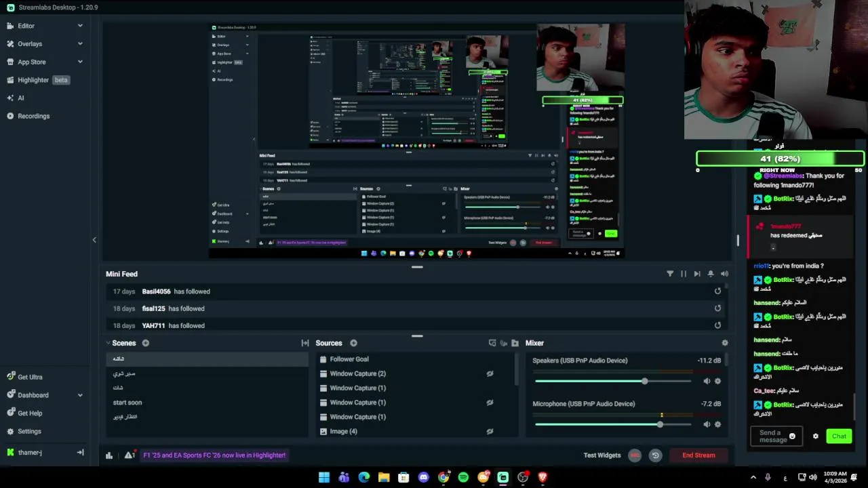This screenshot has width=868, height=488.
Task: Open the notifications warning icon in status bar
Action: [129, 455]
